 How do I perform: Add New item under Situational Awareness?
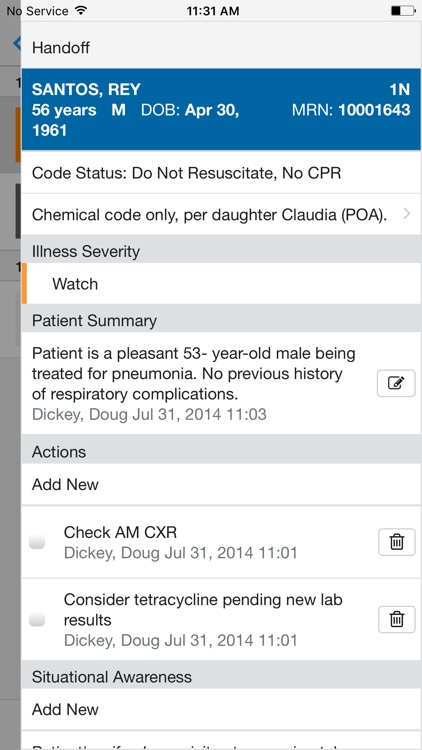click(222, 709)
